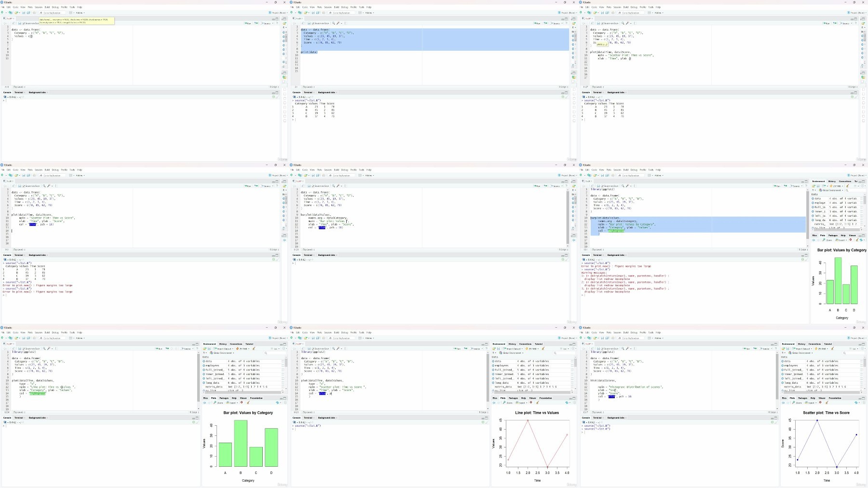Open Global Environment dropdown in Line plot window
This screenshot has height=488, width=868.
tap(512, 353)
